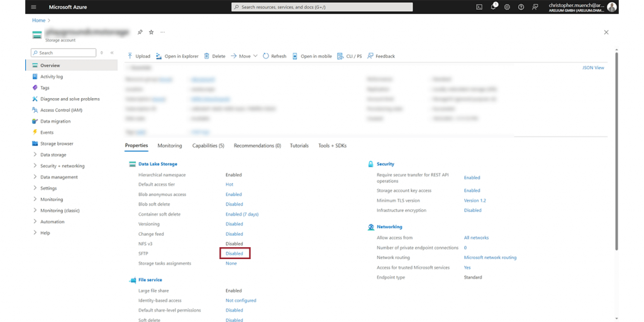Image resolution: width=644 pixels, height=322 pixels.
Task: Click the Upload toolbar button
Action: click(x=138, y=56)
